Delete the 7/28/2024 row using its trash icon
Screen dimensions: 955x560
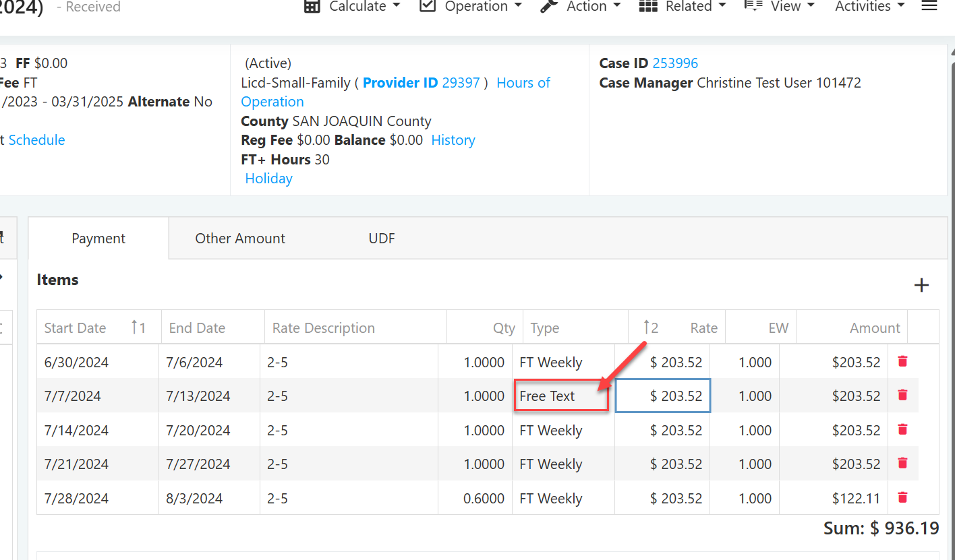pyautogui.click(x=902, y=497)
